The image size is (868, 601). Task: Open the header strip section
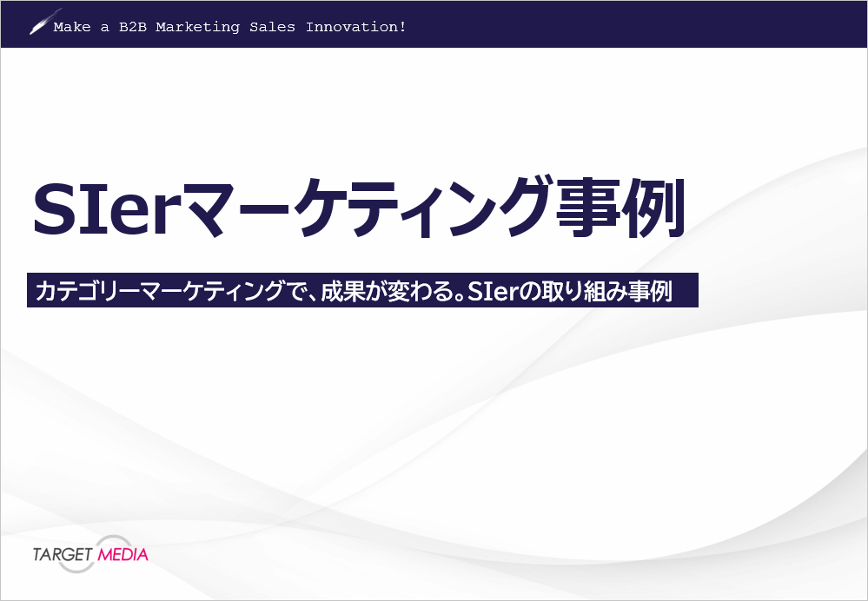[x=434, y=23]
